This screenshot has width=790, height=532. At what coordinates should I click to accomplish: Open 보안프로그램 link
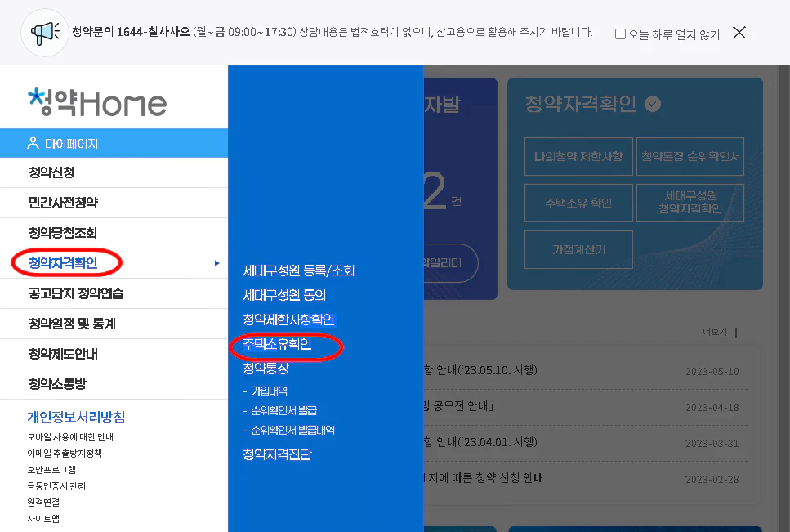[x=51, y=470]
